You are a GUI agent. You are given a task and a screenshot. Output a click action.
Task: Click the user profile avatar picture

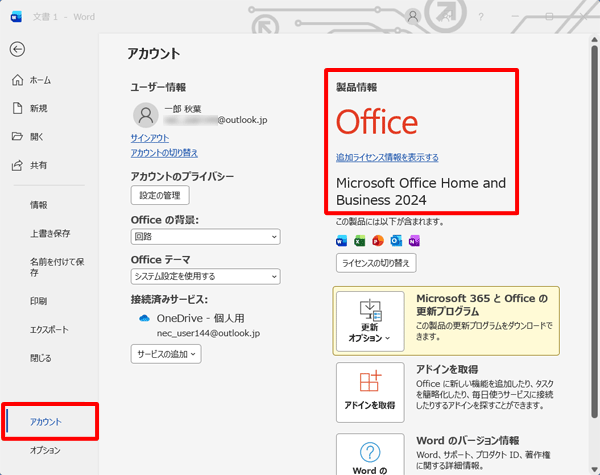pyautogui.click(x=146, y=115)
